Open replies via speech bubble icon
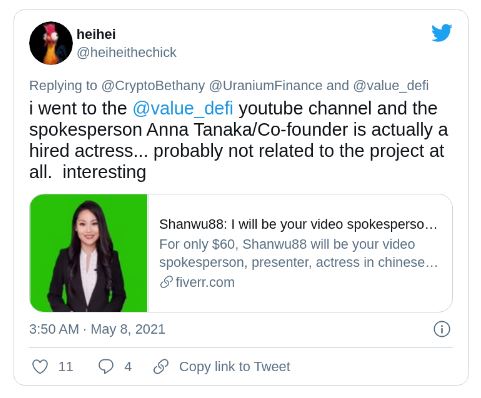Screen dimensions: 481x398 106,366
